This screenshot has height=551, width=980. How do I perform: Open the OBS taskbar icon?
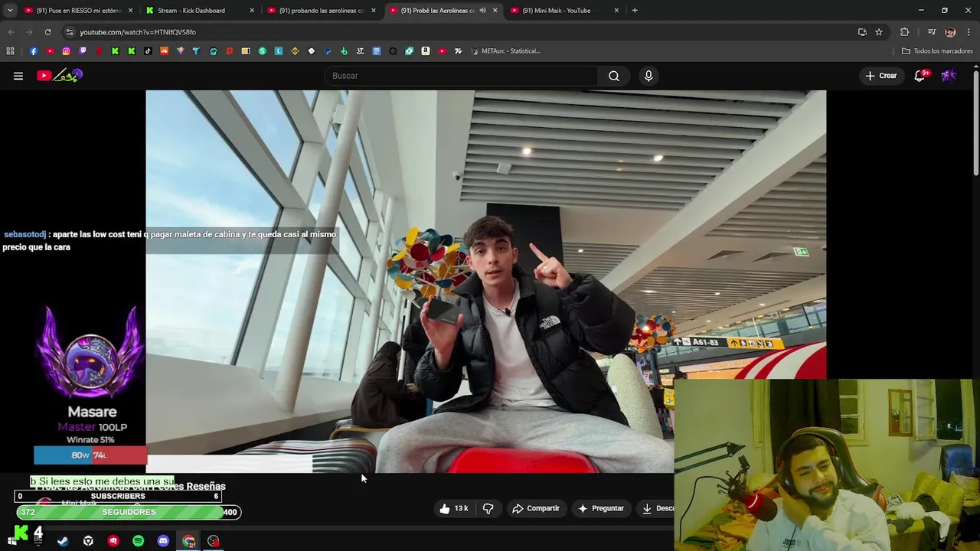click(213, 541)
